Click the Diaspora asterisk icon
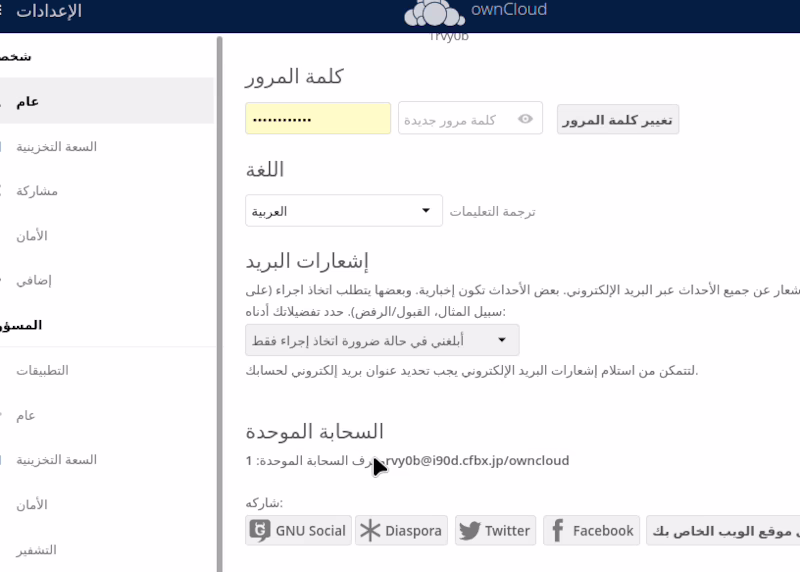800x572 pixels. 370,531
